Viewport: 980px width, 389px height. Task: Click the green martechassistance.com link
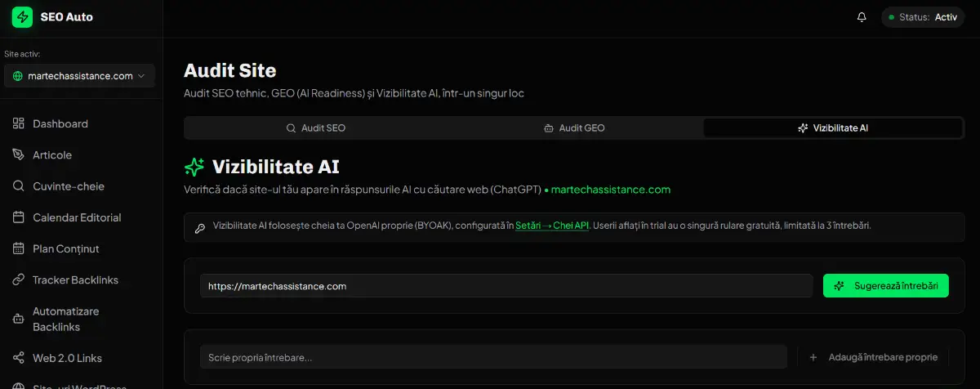[x=611, y=190]
